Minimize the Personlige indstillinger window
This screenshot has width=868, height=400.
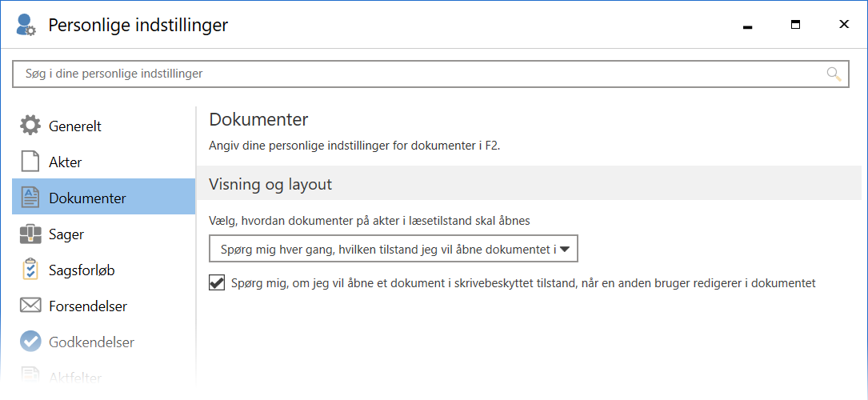(x=747, y=25)
